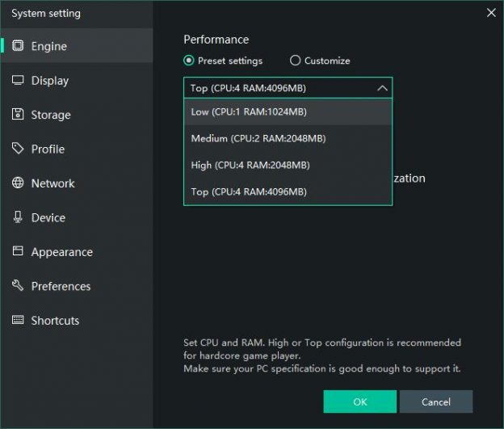The width and height of the screenshot is (504, 429).
Task: Open the Display settings tab label
Action: coord(50,81)
